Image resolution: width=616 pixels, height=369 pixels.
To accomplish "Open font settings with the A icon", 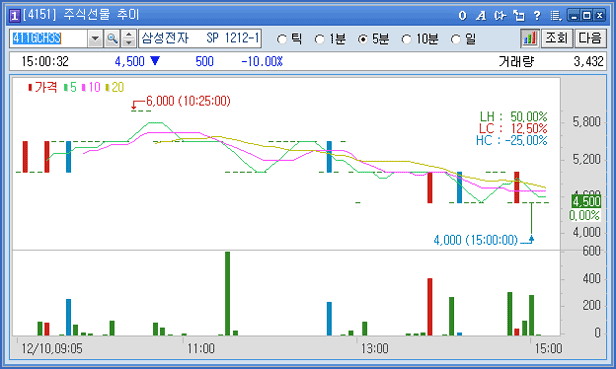I will 481,16.
